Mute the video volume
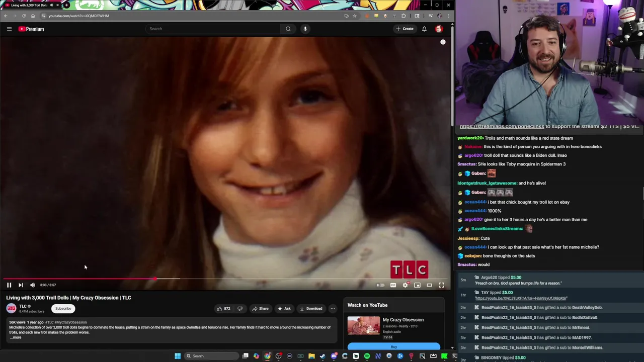644x362 pixels. pyautogui.click(x=33, y=285)
